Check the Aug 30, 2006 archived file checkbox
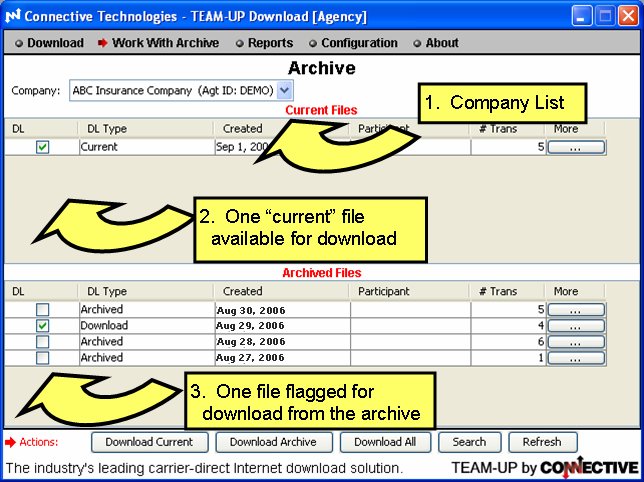Image resolution: width=644 pixels, height=482 pixels. click(43, 310)
